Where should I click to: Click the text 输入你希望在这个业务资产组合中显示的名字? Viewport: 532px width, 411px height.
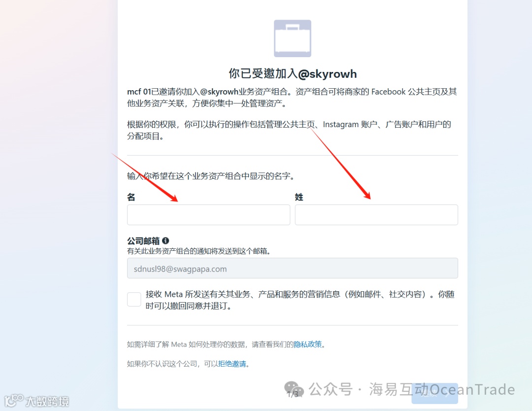tap(210, 176)
